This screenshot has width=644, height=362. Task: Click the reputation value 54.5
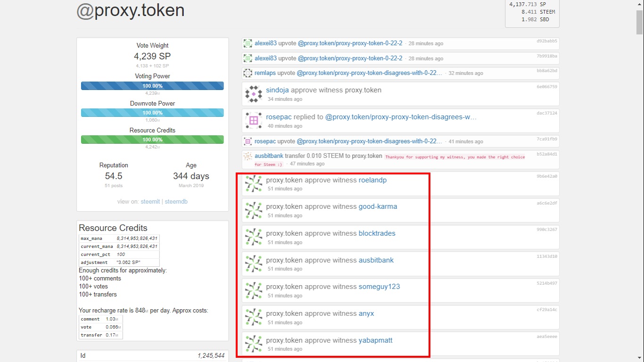click(x=114, y=176)
